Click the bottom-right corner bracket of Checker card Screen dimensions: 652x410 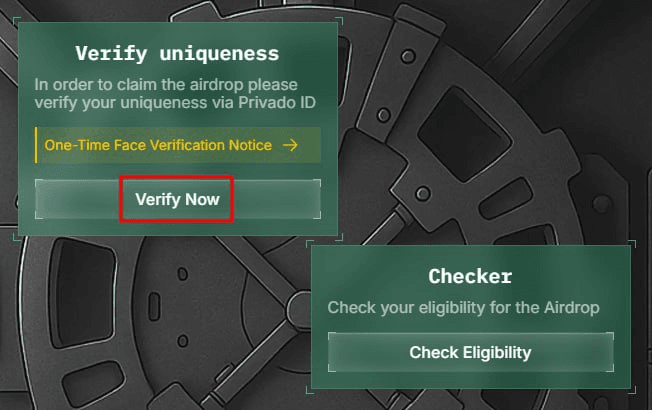(x=632, y=390)
